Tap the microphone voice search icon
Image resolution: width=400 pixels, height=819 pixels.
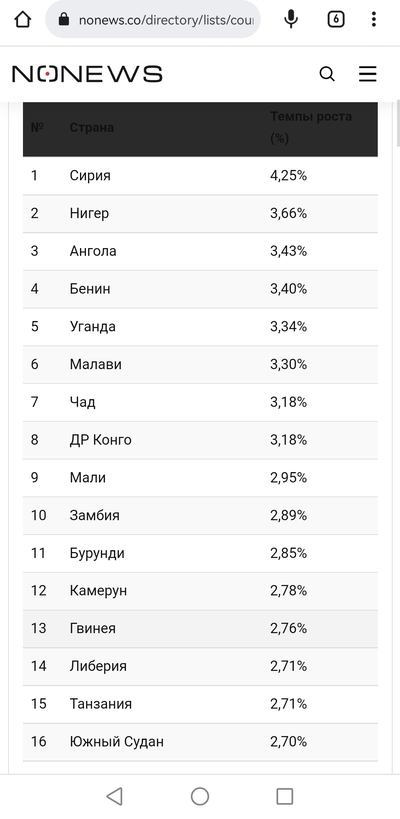coord(291,20)
